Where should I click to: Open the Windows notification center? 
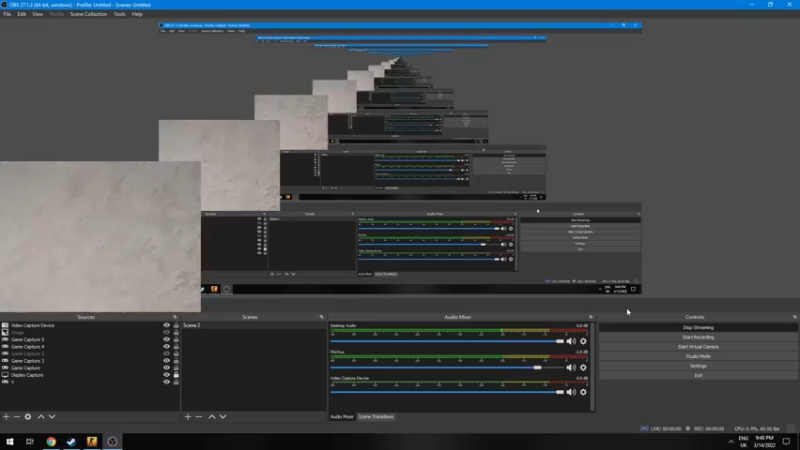click(x=786, y=442)
